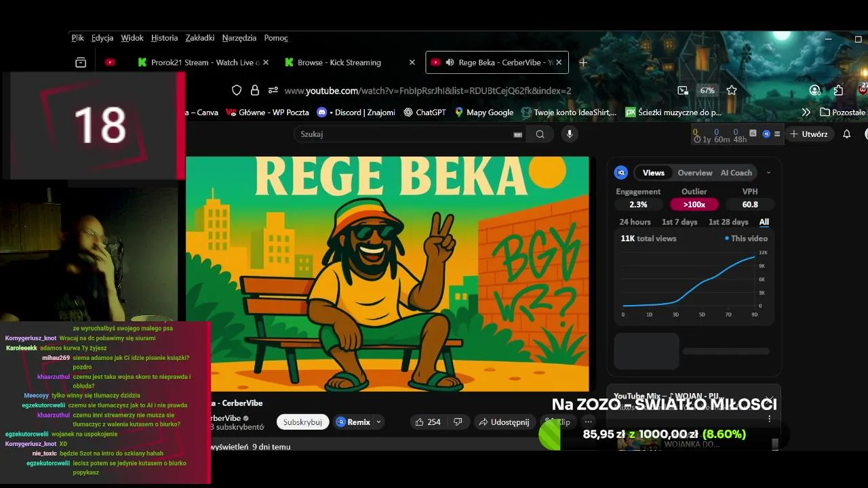Like the video with 254 likes

pos(427,422)
